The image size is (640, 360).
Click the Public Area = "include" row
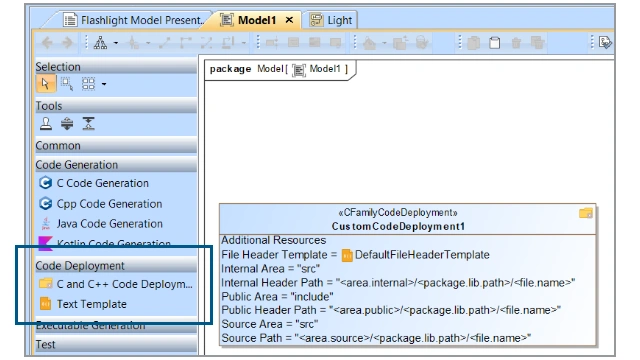[x=277, y=296]
